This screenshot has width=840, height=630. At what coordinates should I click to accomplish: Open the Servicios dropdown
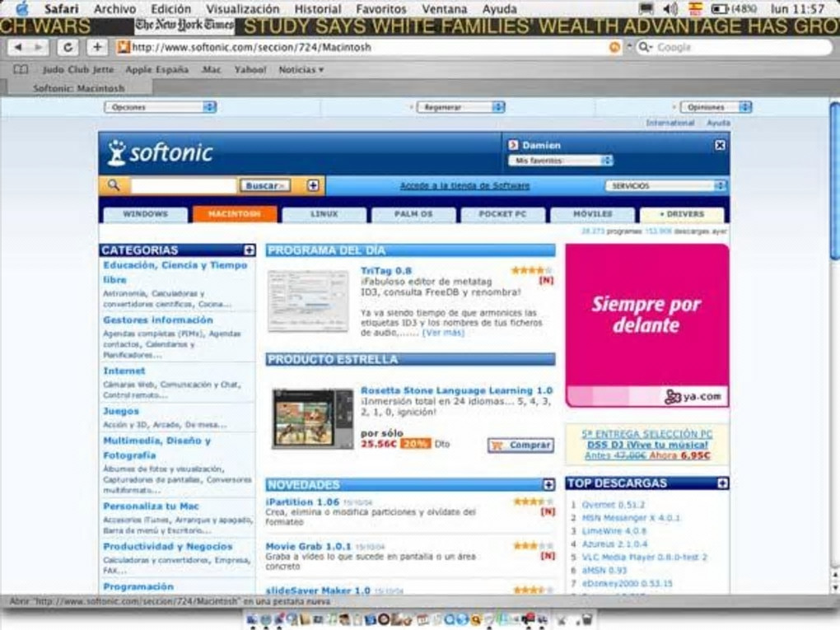(665, 186)
